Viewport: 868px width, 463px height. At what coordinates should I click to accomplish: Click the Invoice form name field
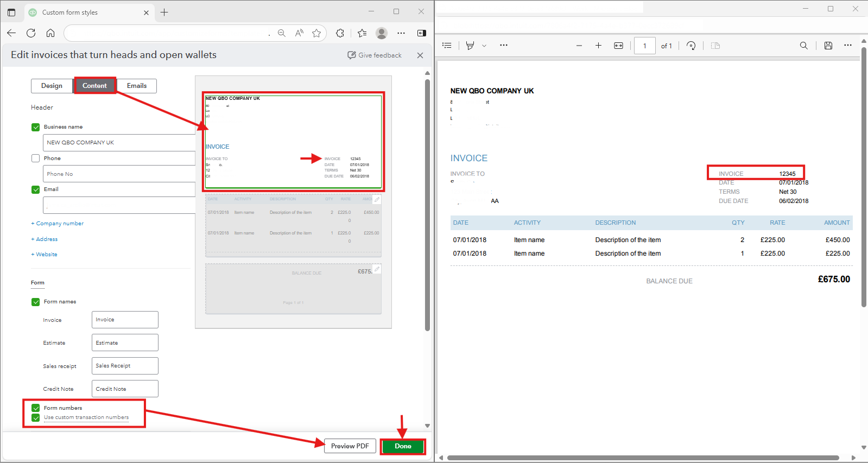[125, 320]
